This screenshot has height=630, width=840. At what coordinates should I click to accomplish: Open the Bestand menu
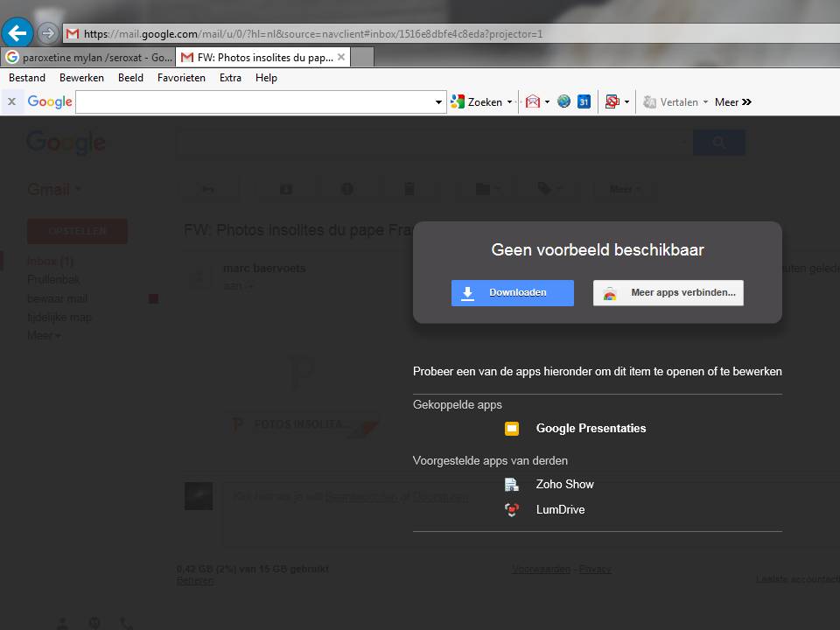(x=26, y=78)
